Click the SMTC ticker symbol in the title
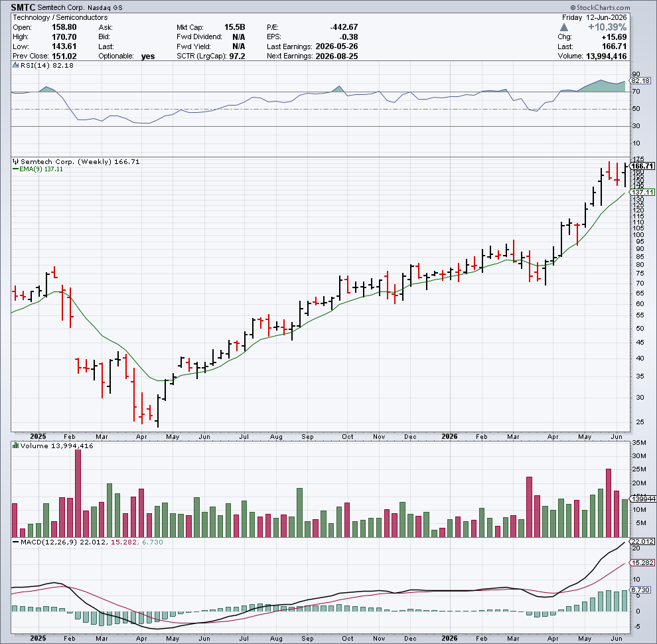Viewport: 657px width, 644px height. point(23,7)
